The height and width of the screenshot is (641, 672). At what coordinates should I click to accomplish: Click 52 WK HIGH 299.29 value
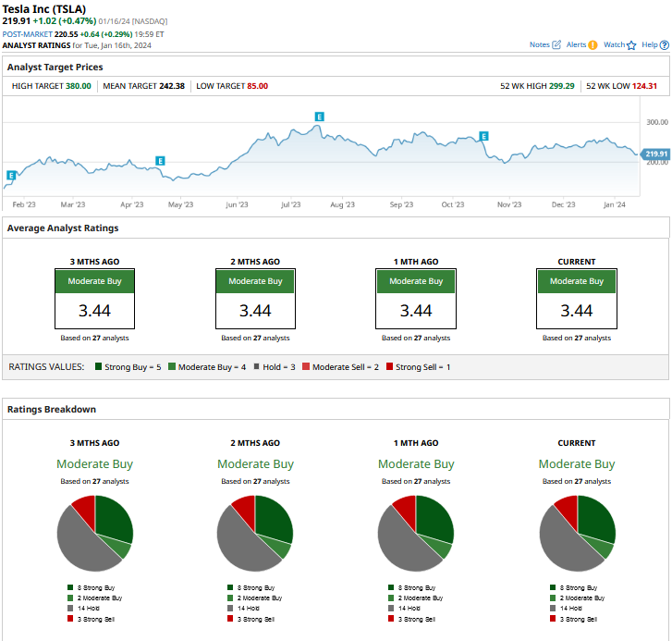click(561, 86)
